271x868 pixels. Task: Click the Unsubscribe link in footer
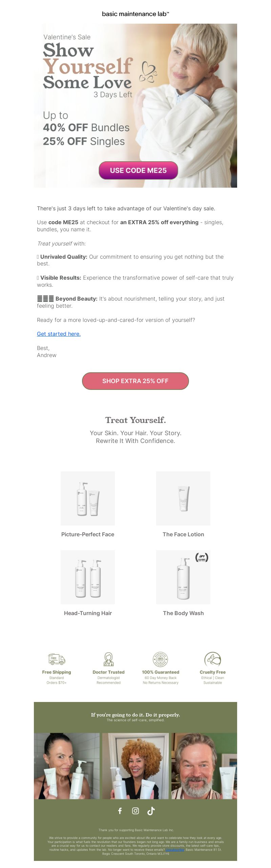tap(175, 849)
